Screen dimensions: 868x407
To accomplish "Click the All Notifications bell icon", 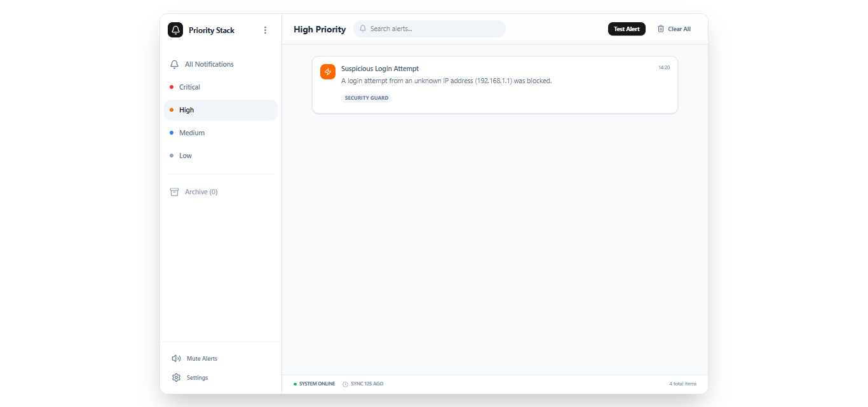I will tap(175, 64).
